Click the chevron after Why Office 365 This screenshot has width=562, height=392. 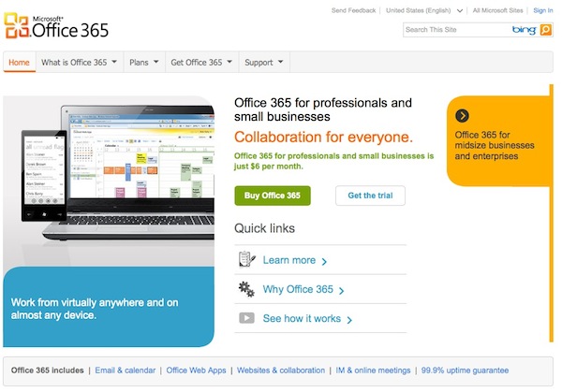click(x=342, y=291)
